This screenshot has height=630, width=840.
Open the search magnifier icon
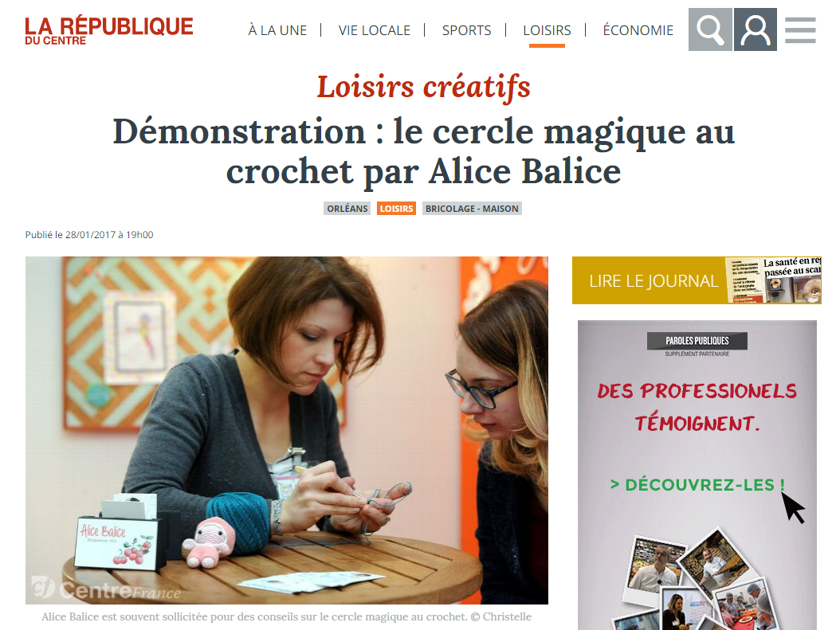(710, 29)
